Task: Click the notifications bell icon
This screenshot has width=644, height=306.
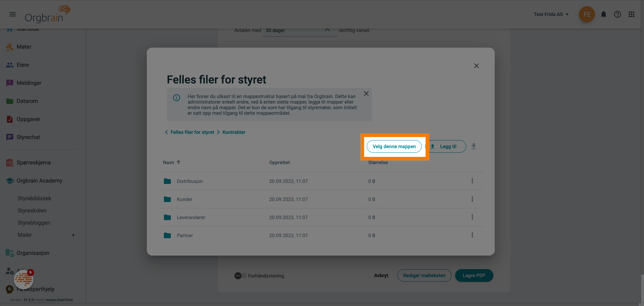Action: point(604,14)
